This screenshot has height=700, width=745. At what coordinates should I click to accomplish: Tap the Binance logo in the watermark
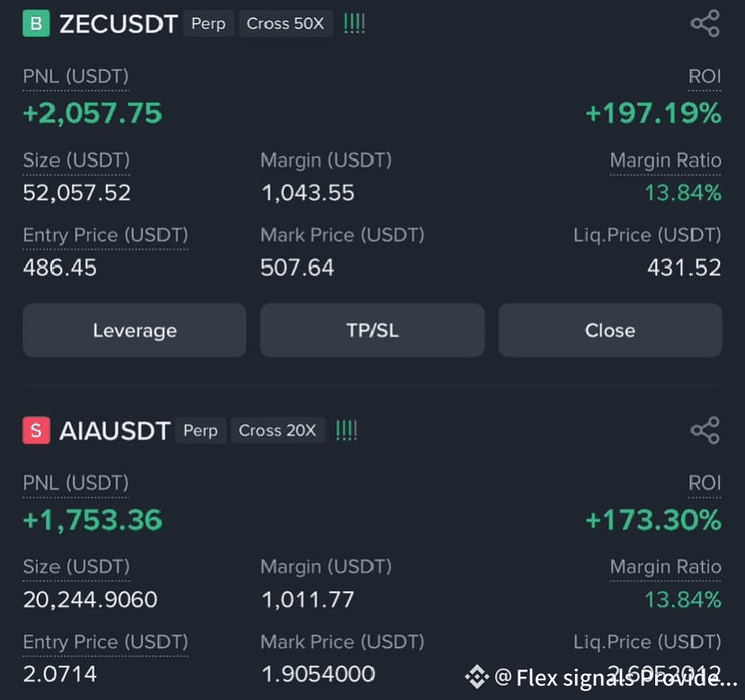(476, 677)
